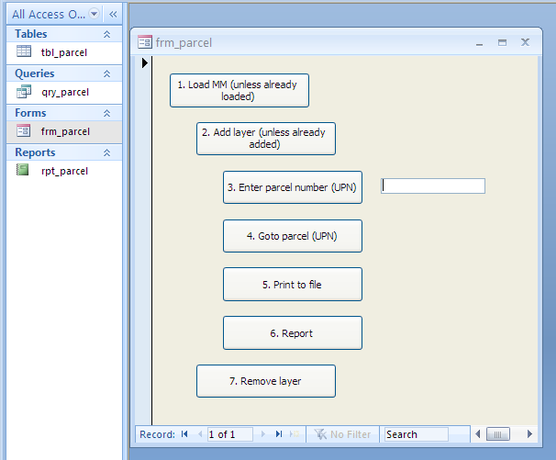The height and width of the screenshot is (460, 556).
Task: Click the Goto parcel (UPN) button
Action: click(293, 236)
